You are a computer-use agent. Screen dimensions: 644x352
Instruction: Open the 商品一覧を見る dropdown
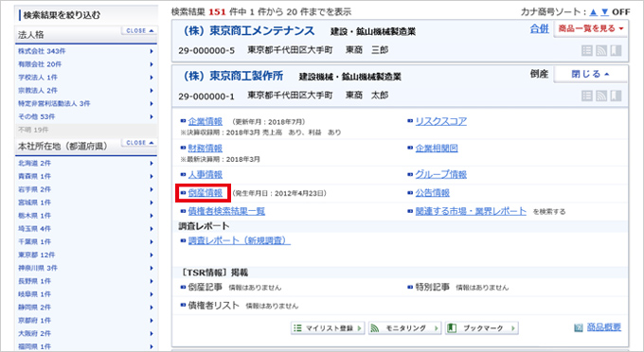(x=591, y=28)
